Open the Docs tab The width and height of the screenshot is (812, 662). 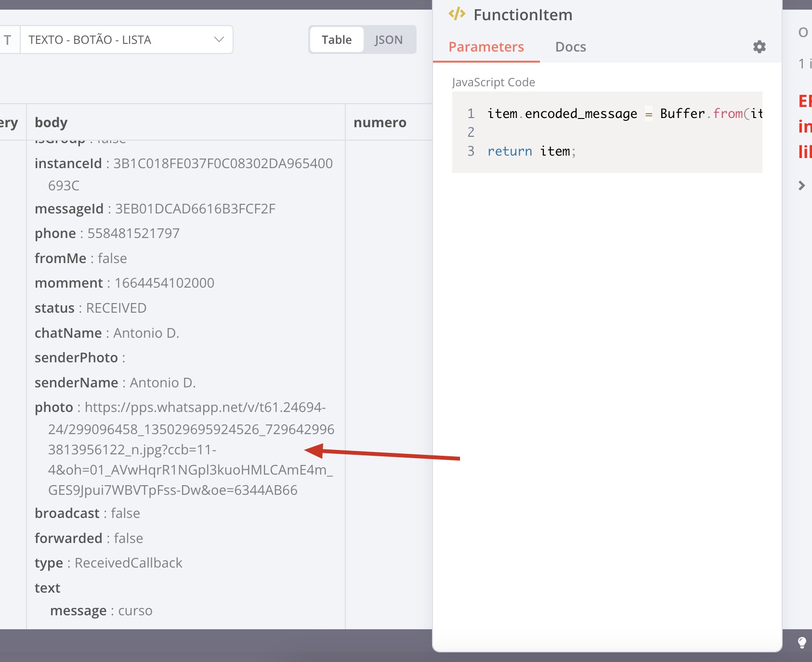point(571,47)
